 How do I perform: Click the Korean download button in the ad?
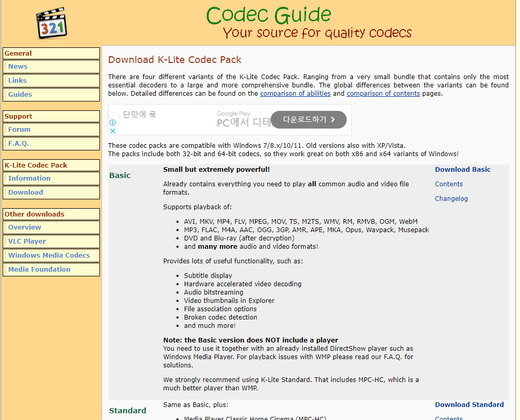tap(309, 120)
